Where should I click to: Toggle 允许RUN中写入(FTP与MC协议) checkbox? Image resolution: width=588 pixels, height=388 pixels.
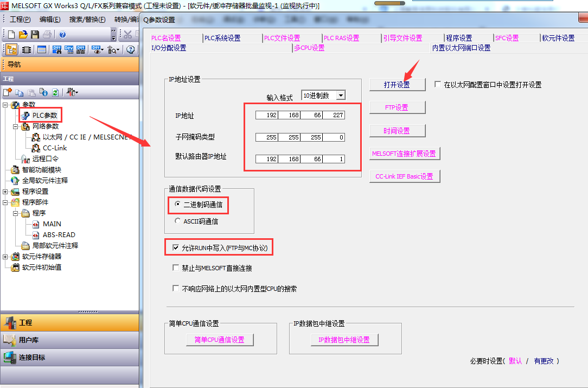176,247
